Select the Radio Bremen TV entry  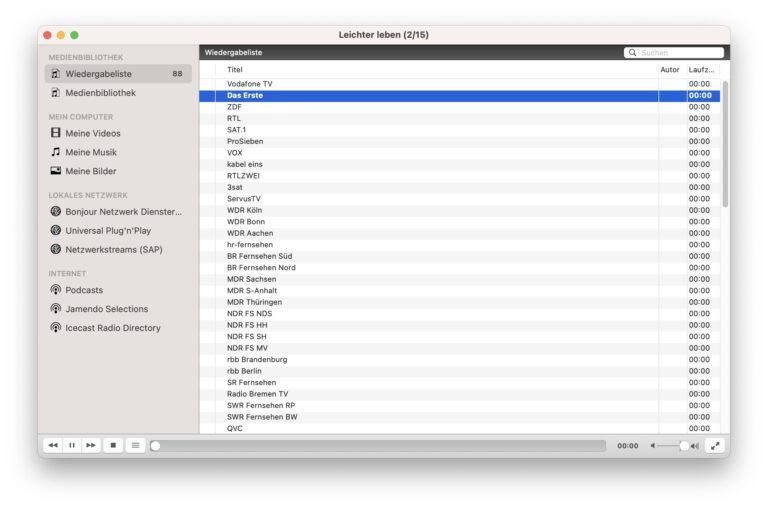coord(459,394)
